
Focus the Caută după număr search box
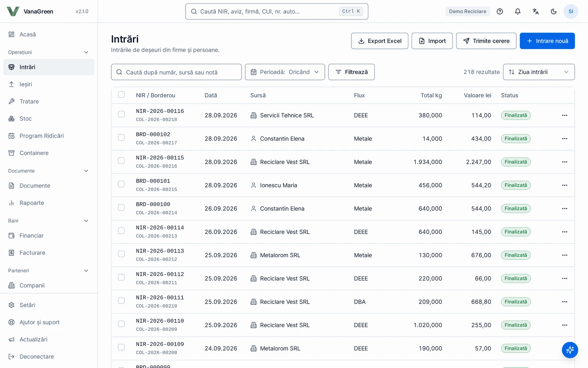[x=176, y=72]
